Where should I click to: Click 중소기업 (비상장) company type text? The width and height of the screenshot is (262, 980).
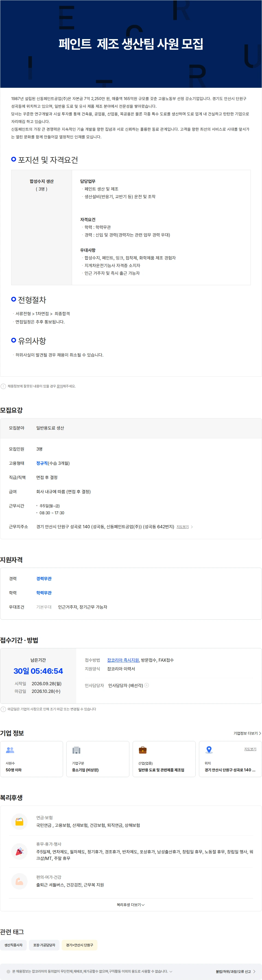tap(85, 770)
